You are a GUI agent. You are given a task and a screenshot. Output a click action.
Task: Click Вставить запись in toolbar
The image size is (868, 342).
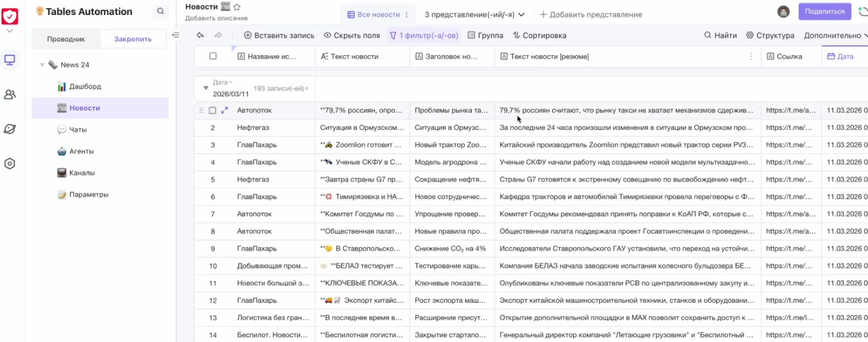[x=279, y=35]
